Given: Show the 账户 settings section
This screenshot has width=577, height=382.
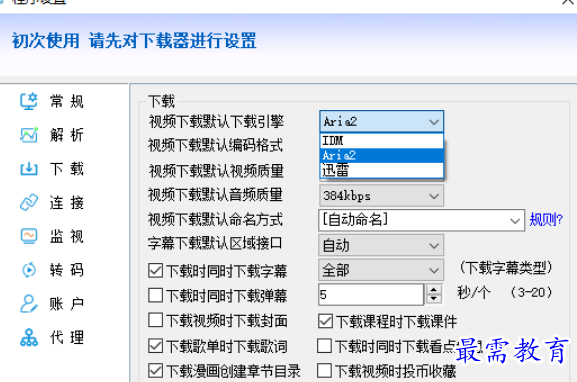Looking at the screenshot, I should [67, 304].
